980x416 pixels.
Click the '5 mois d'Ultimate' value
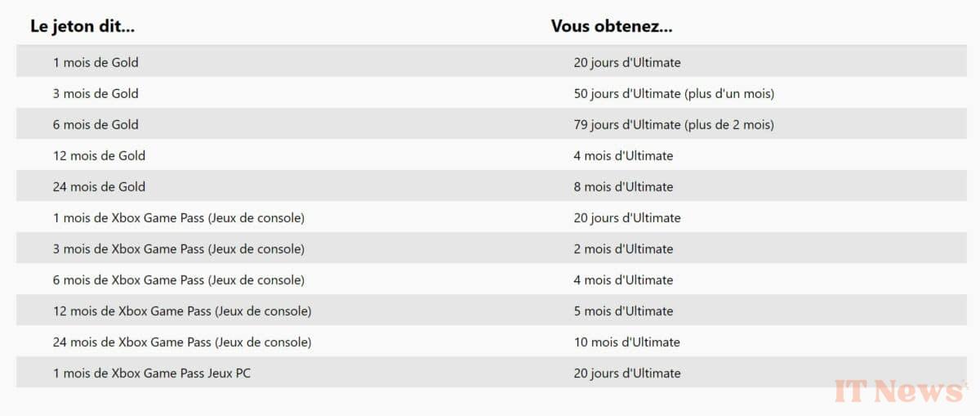click(x=624, y=311)
